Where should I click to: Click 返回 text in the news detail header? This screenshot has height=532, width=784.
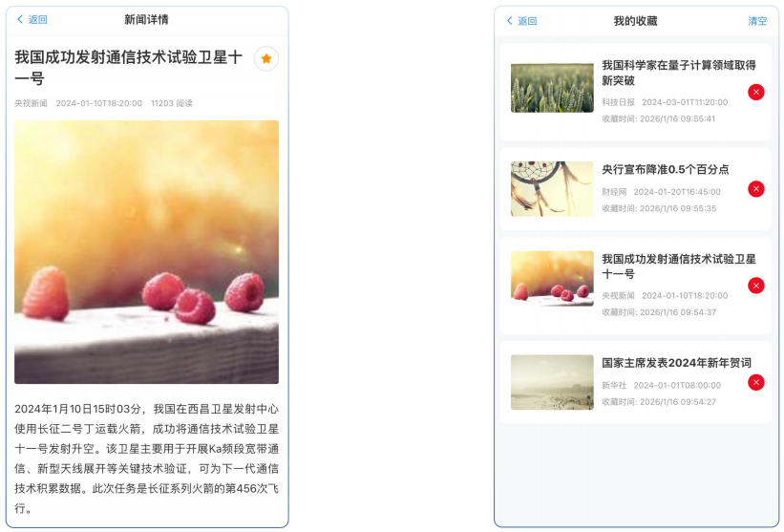coord(37,19)
